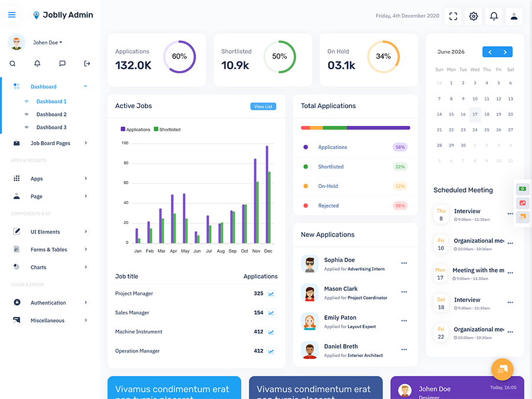This screenshot has width=532, height=399.
Task: Click Emily Paton avatar
Action: coord(310,322)
